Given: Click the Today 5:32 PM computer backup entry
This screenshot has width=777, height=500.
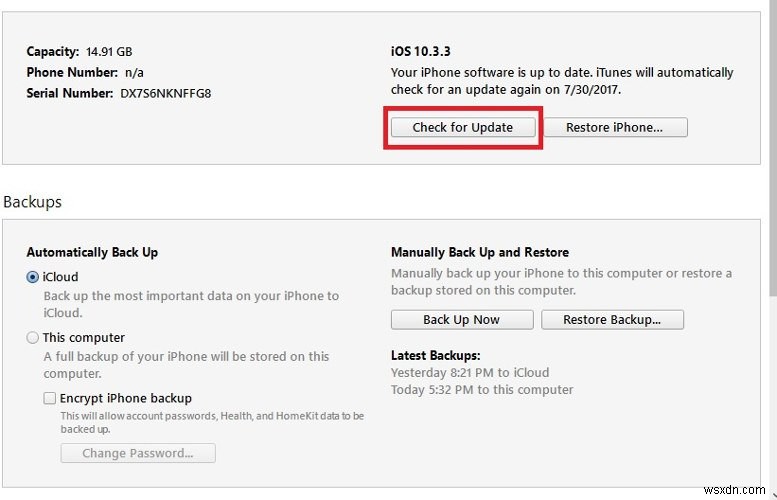Looking at the screenshot, I should coord(482,389).
